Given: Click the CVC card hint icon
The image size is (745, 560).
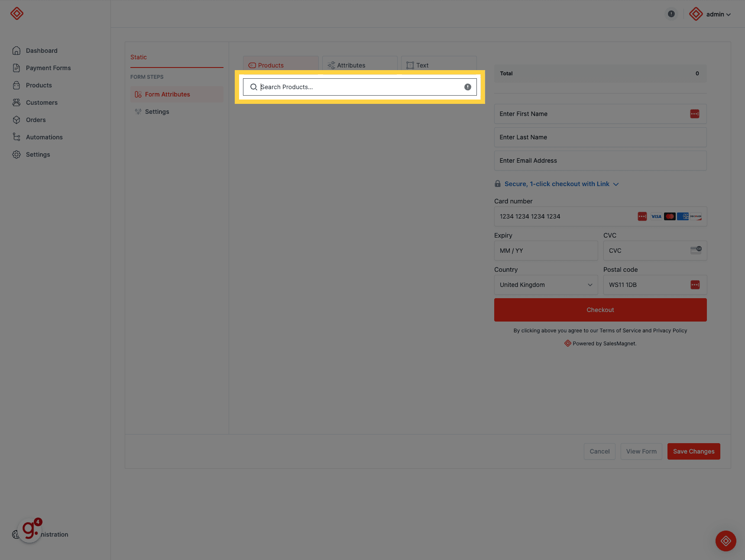Looking at the screenshot, I should pos(696,250).
